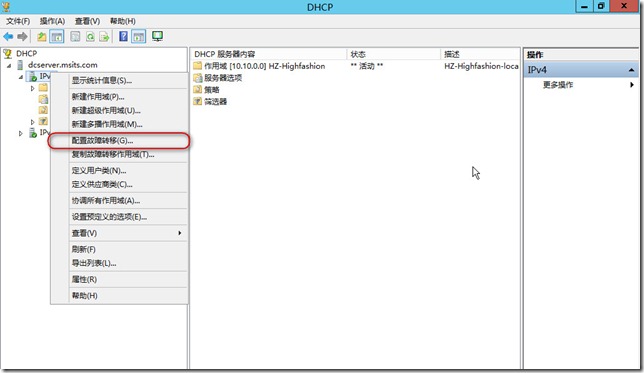Screen dimensions: 644x373
Task: Click the blue Back arrow in toolbar
Action: click(x=8, y=37)
